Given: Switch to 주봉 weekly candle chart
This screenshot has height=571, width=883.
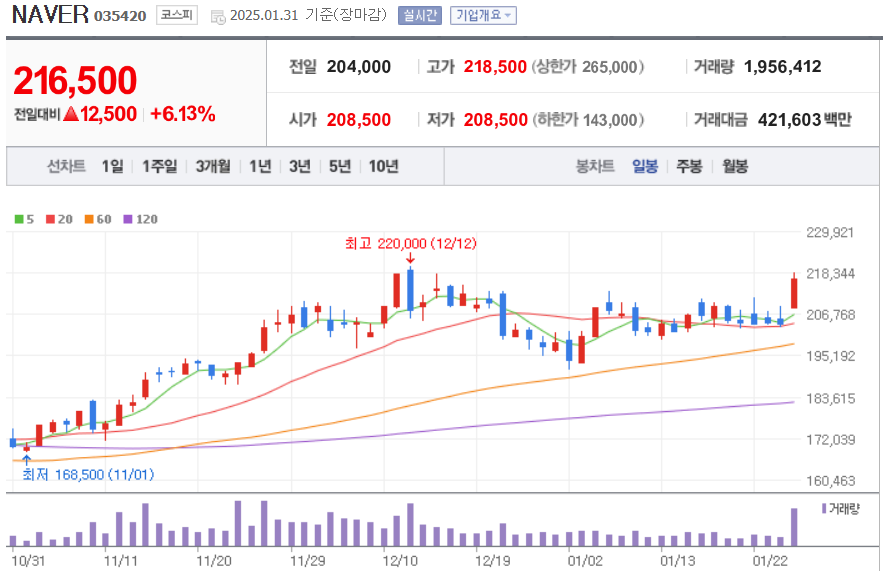Looking at the screenshot, I should coord(689,166).
